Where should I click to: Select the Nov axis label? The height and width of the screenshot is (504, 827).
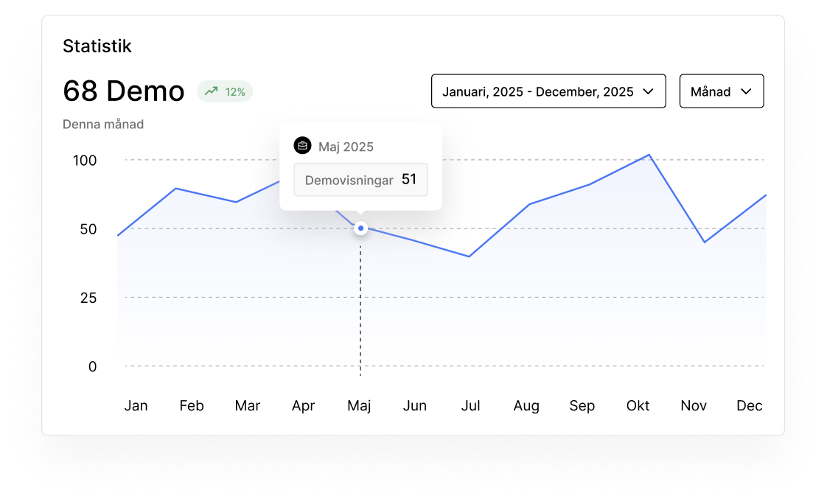click(x=694, y=405)
